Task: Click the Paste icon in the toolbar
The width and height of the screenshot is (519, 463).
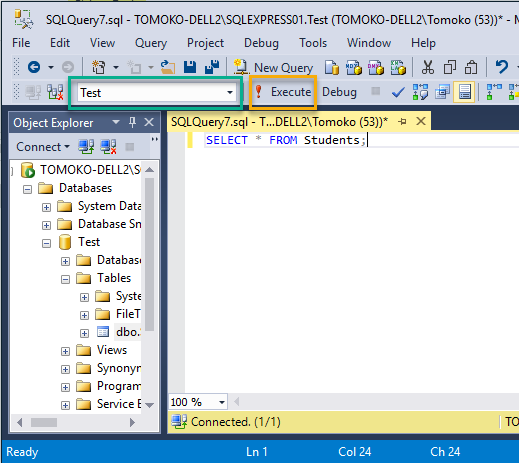Action: coord(471,67)
